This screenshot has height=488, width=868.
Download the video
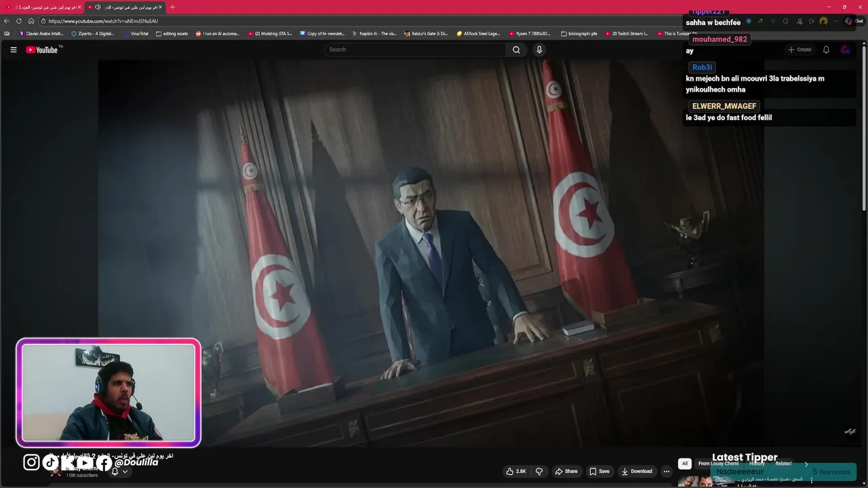pyautogui.click(x=637, y=471)
